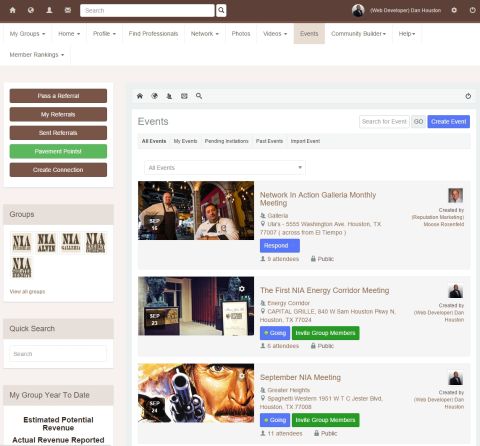Open the Photos navigation item

pyautogui.click(x=241, y=34)
